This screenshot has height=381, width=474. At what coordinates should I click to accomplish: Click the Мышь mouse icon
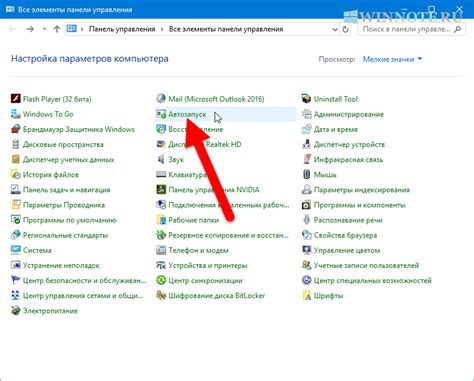point(306,174)
